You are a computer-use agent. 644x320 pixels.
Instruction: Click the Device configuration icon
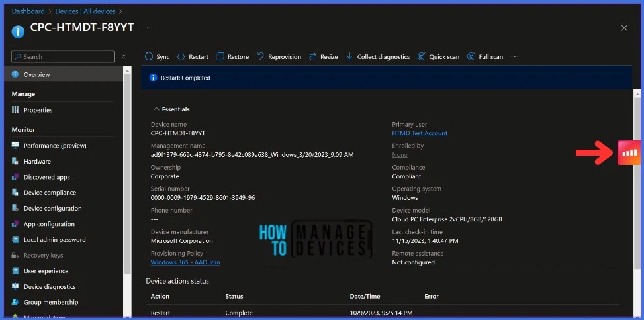point(15,208)
